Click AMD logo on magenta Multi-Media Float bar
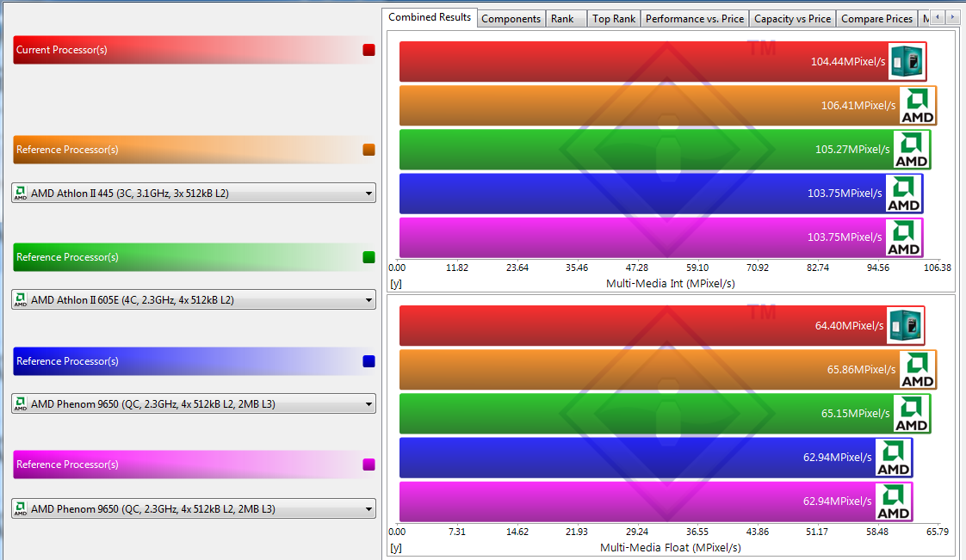The width and height of the screenshot is (966, 560). 893,502
